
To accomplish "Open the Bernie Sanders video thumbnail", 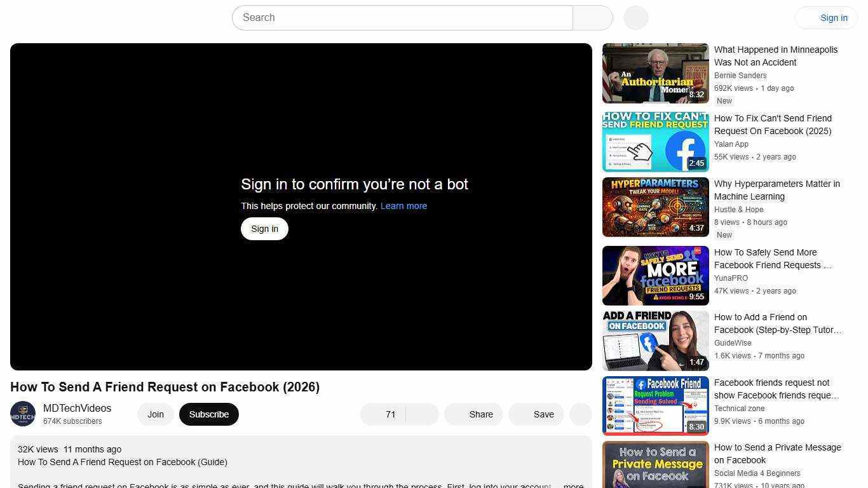I will click(x=655, y=72).
